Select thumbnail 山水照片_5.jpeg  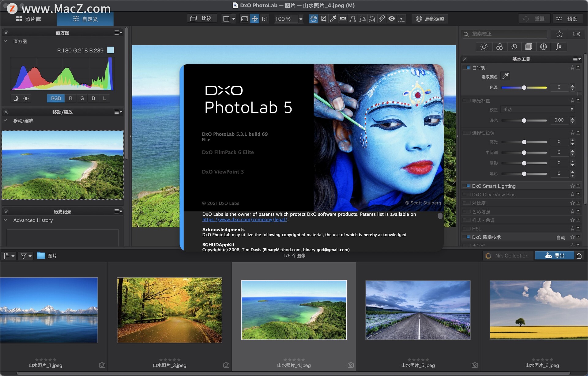[x=418, y=310]
